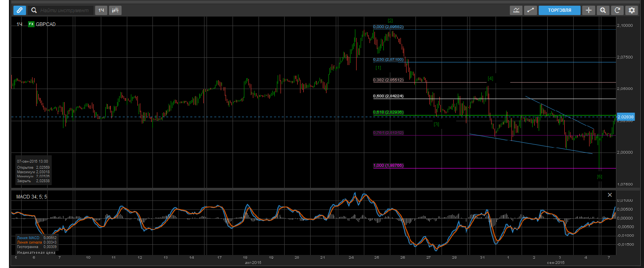Open the candlestick chart type selector
The height and width of the screenshot is (268, 644).
click(x=115, y=10)
